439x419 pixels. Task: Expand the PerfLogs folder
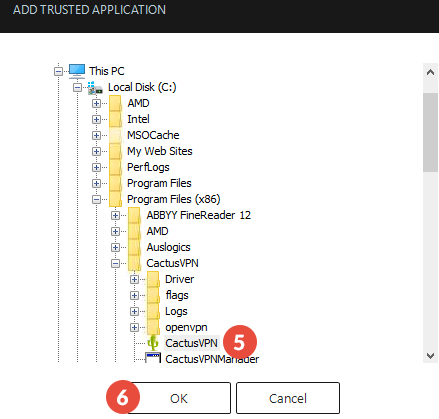[x=96, y=167]
